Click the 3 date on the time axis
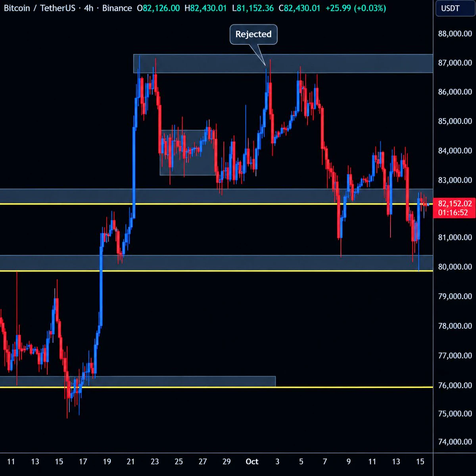 (x=277, y=461)
